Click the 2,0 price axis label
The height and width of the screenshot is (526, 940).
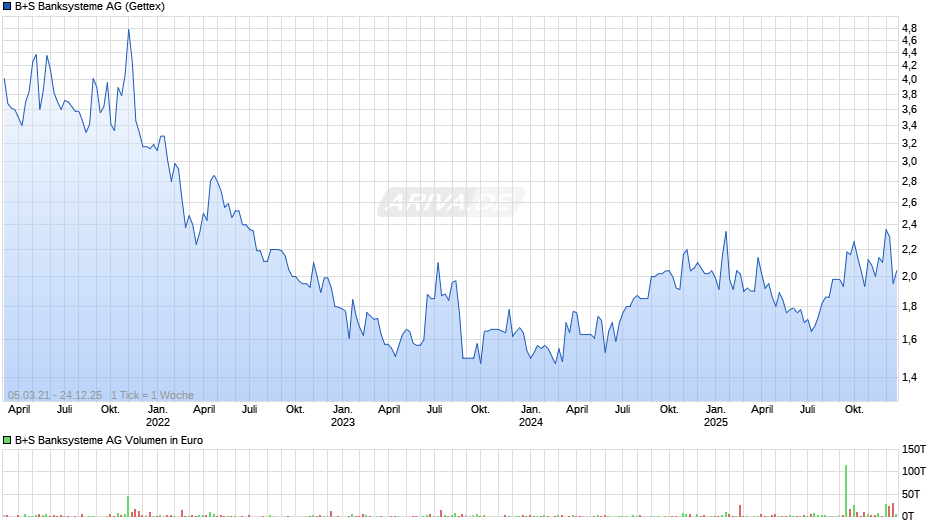909,276
